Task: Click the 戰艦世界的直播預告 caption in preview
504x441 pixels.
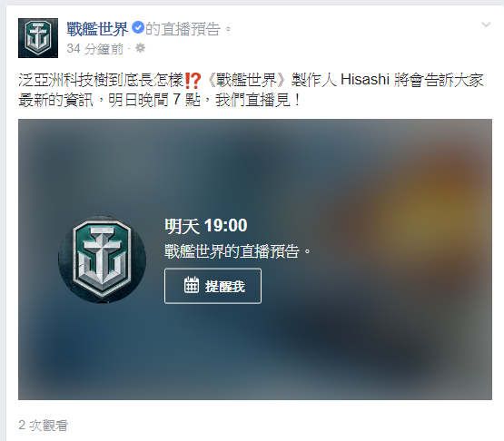Action: (x=238, y=251)
